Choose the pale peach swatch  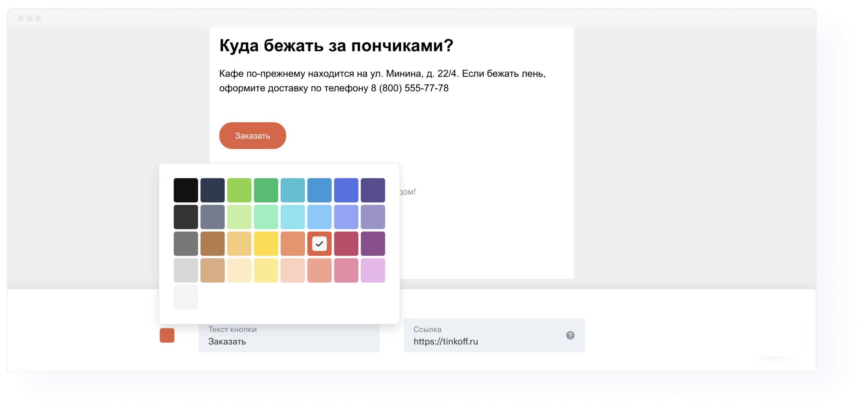[x=293, y=270]
